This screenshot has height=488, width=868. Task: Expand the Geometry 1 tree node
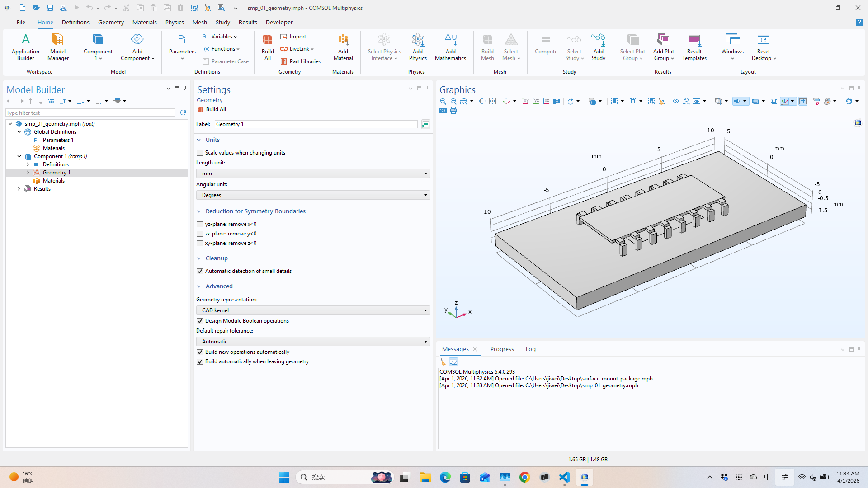[28, 172]
